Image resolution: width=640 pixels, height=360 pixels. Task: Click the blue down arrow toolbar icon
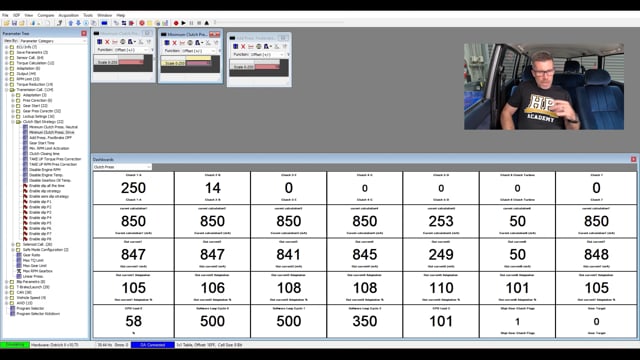tap(78, 23)
